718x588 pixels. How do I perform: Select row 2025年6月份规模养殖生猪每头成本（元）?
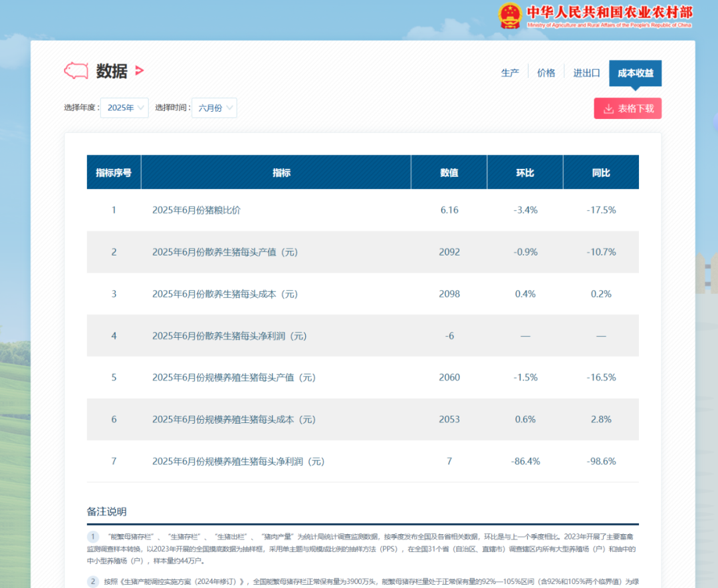pyautogui.click(x=363, y=419)
